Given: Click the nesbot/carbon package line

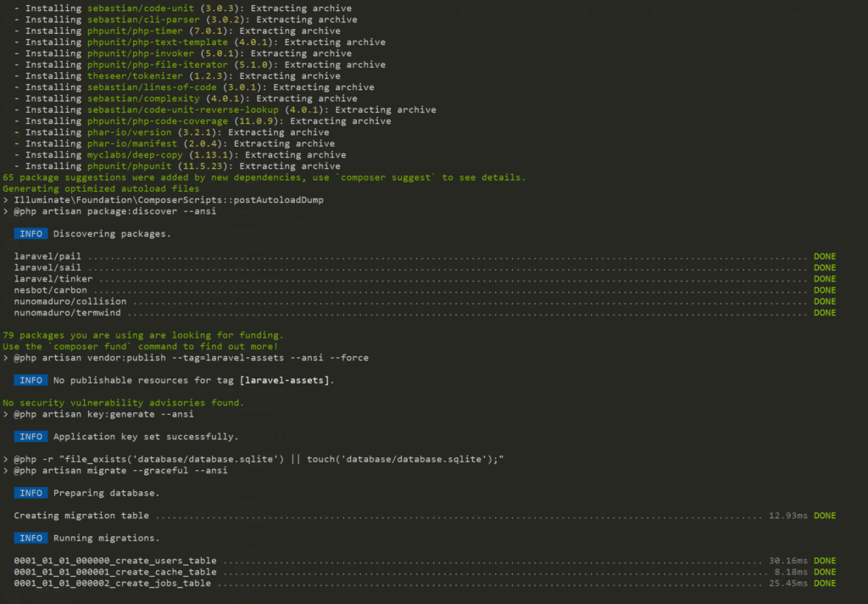Looking at the screenshot, I should (51, 290).
